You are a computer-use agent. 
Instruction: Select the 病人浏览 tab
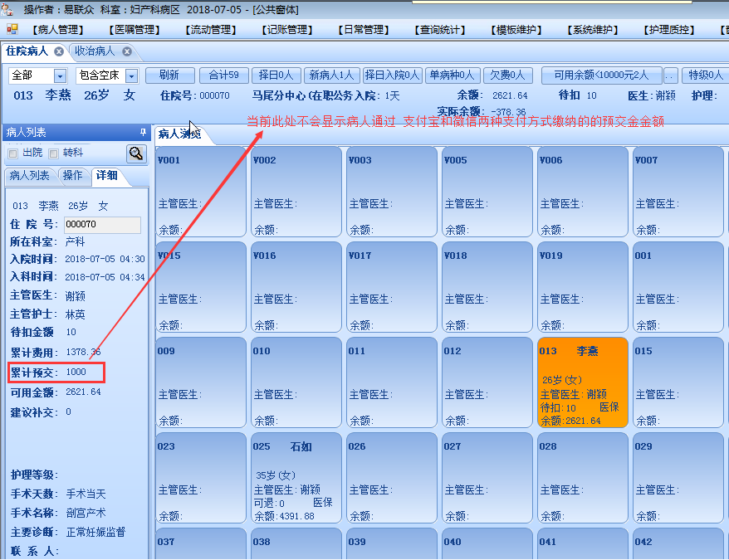point(179,134)
